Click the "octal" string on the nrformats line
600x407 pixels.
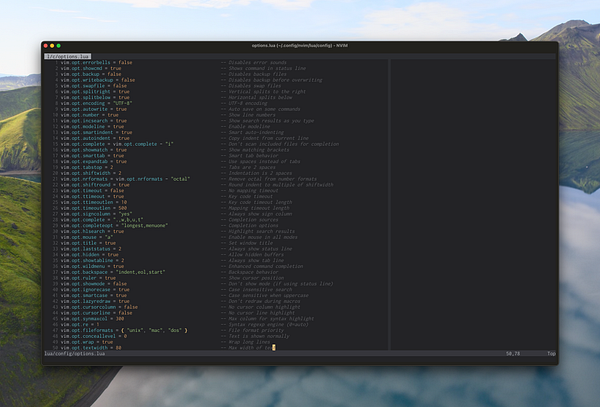tap(180, 179)
